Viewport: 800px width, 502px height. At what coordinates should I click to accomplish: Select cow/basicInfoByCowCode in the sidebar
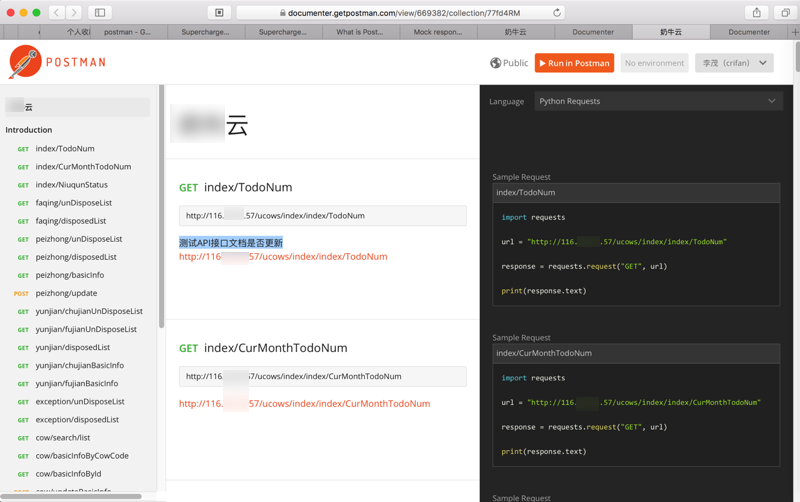point(82,456)
